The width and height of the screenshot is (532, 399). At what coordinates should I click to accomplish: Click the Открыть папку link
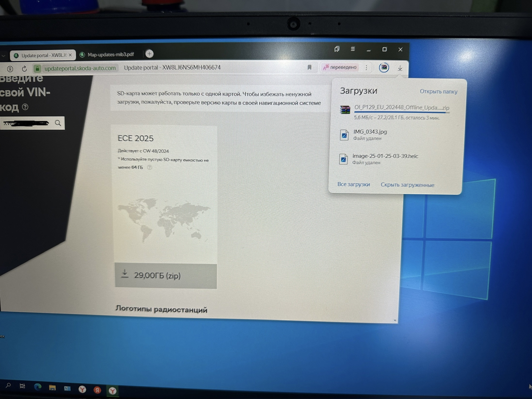click(x=438, y=91)
